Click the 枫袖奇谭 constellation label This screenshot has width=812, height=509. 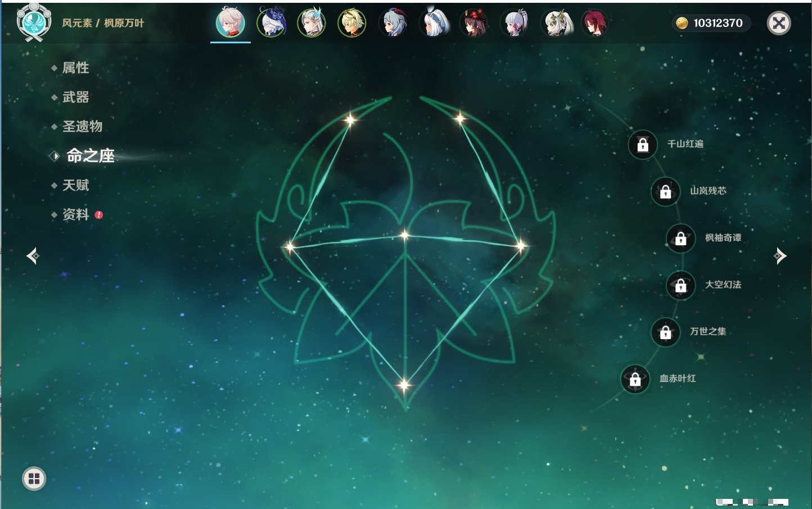pos(723,238)
